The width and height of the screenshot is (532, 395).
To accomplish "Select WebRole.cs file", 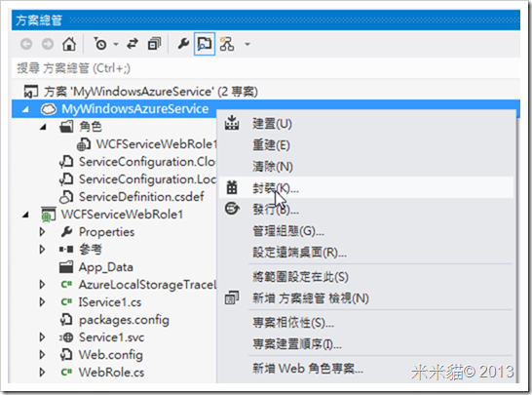I will click(x=111, y=373).
